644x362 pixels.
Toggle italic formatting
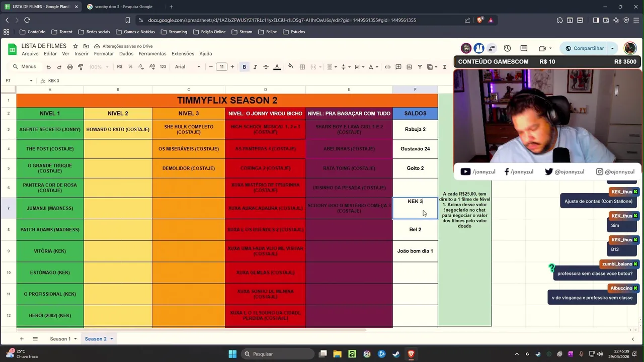tap(255, 67)
